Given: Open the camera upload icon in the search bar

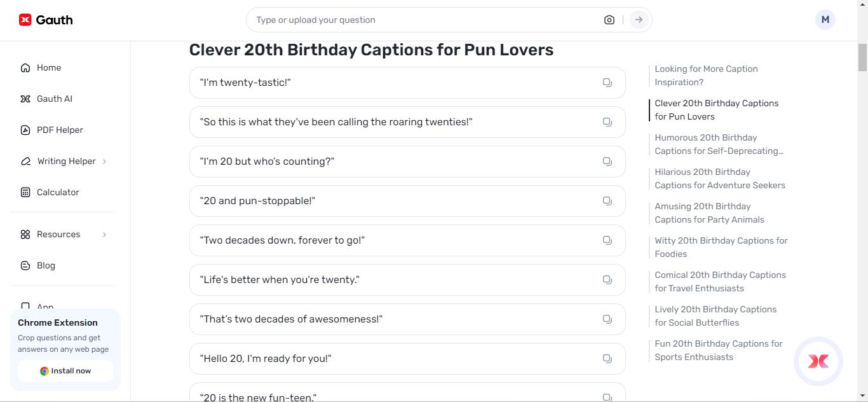Looking at the screenshot, I should click(609, 20).
